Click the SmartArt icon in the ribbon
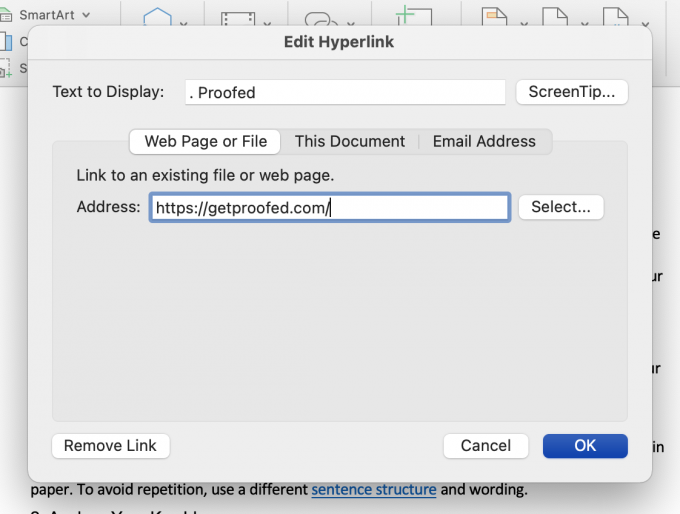 coord(7,15)
